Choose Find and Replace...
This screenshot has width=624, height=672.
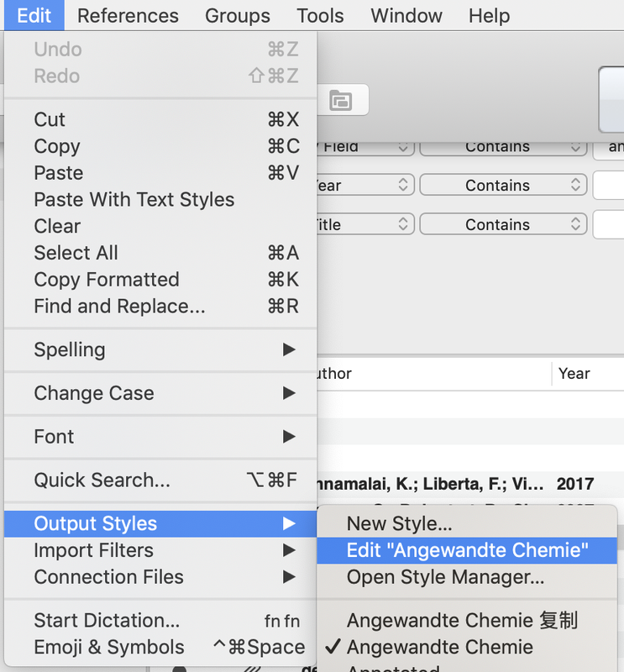(x=119, y=307)
